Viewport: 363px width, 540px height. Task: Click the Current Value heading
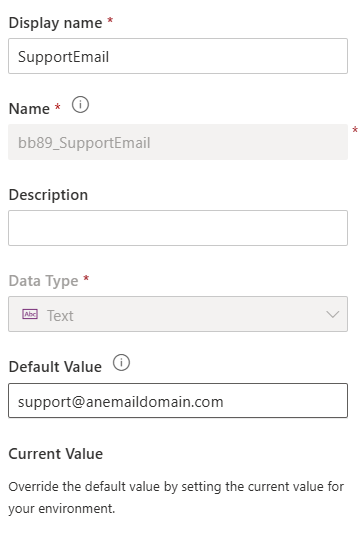[55, 454]
